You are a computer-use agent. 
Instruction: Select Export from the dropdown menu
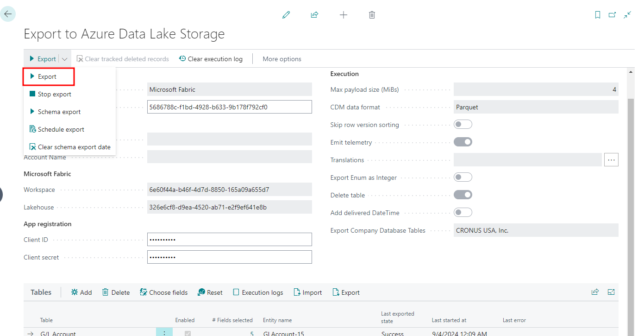[49, 76]
